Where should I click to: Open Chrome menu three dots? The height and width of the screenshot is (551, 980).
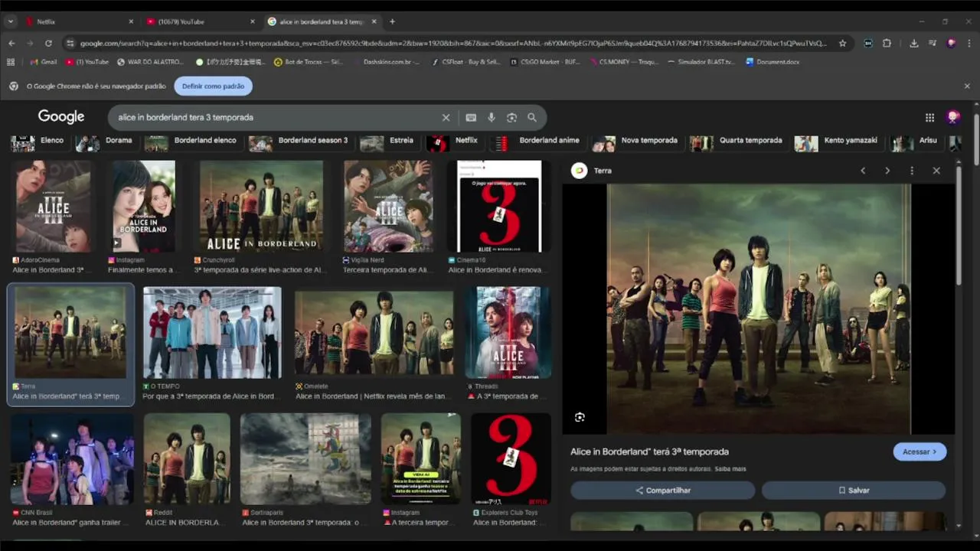click(969, 44)
